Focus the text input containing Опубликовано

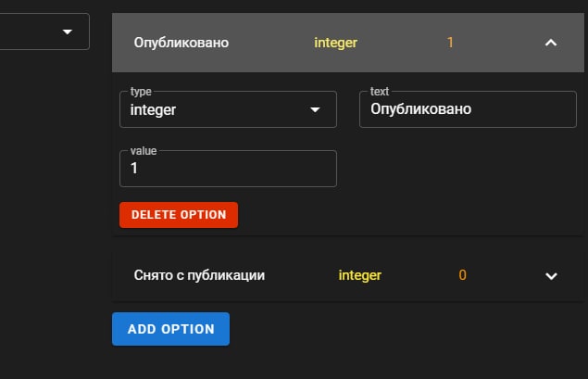click(467, 110)
